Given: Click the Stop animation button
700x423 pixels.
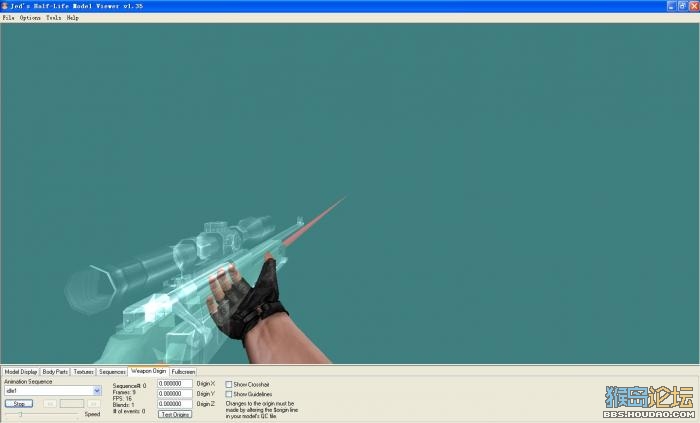Looking at the screenshot, I should click(19, 404).
